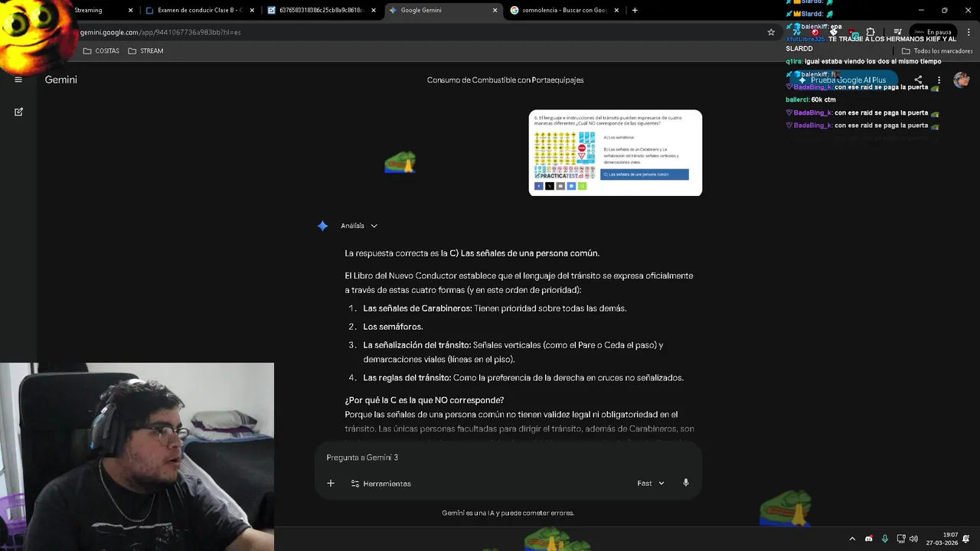The height and width of the screenshot is (551, 980).
Task: Select the Google Gemini tab
Action: (x=443, y=11)
